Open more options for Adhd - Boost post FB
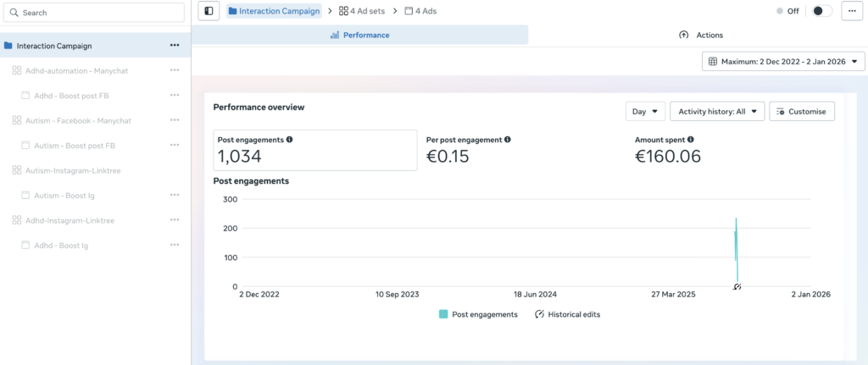The height and width of the screenshot is (365, 868). point(175,95)
